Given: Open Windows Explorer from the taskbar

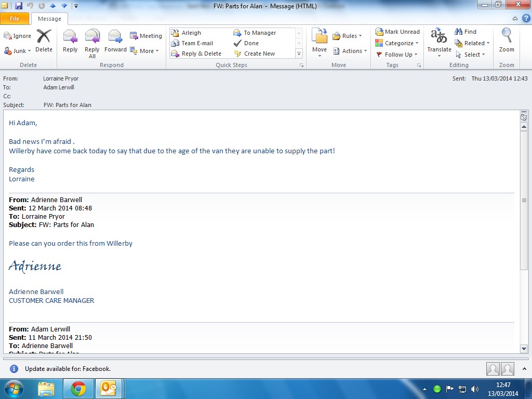Looking at the screenshot, I should tap(46, 389).
